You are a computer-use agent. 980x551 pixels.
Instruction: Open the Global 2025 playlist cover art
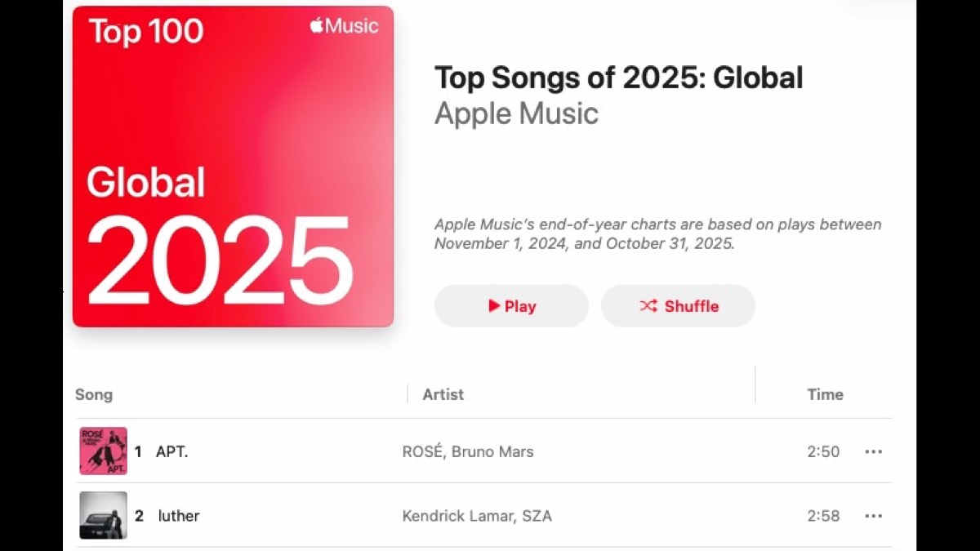click(233, 167)
